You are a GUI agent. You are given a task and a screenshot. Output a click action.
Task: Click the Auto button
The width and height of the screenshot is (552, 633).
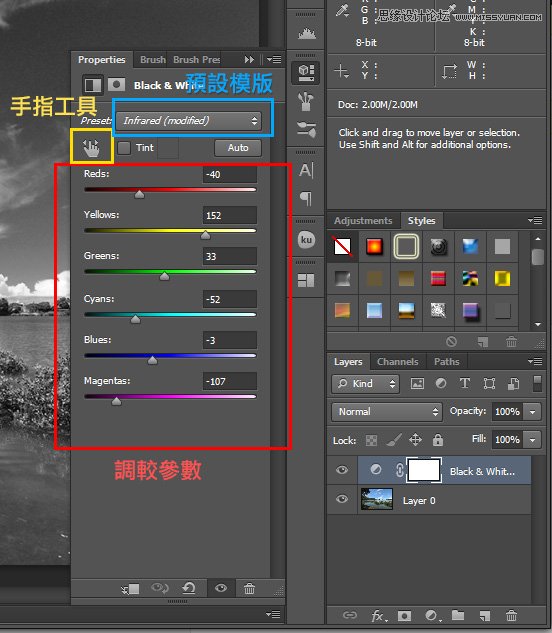[x=238, y=148]
